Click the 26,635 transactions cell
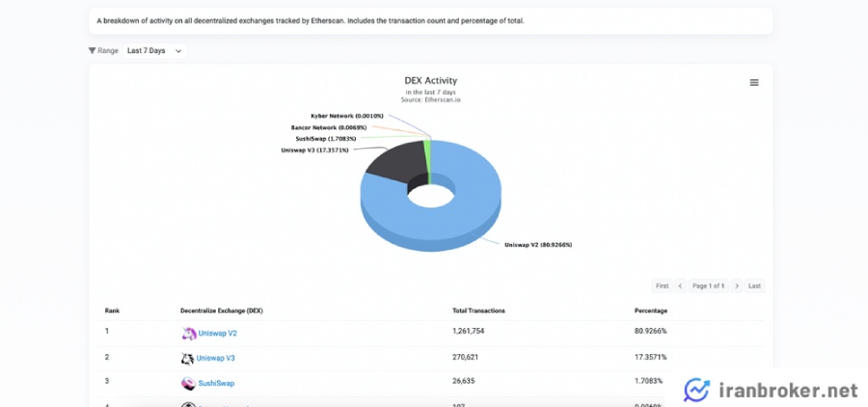Viewport: 868px width, 407px height. point(463,381)
